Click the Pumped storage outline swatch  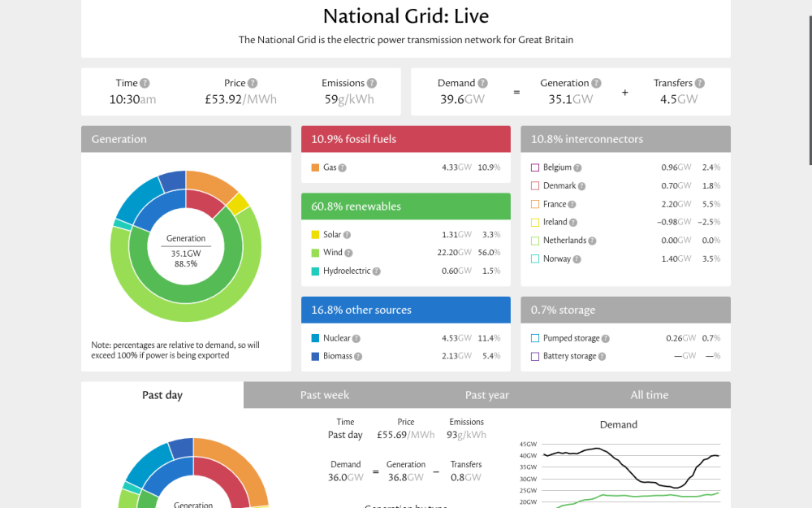pos(535,338)
